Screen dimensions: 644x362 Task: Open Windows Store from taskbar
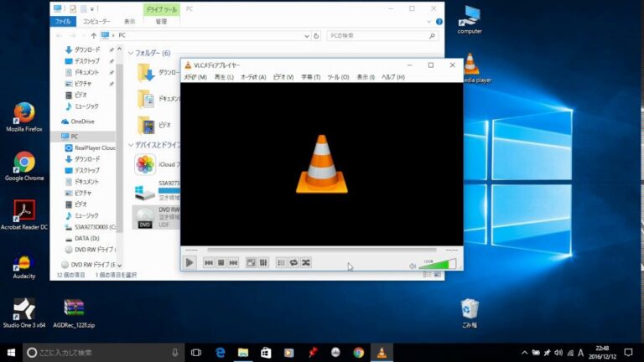pos(266,353)
